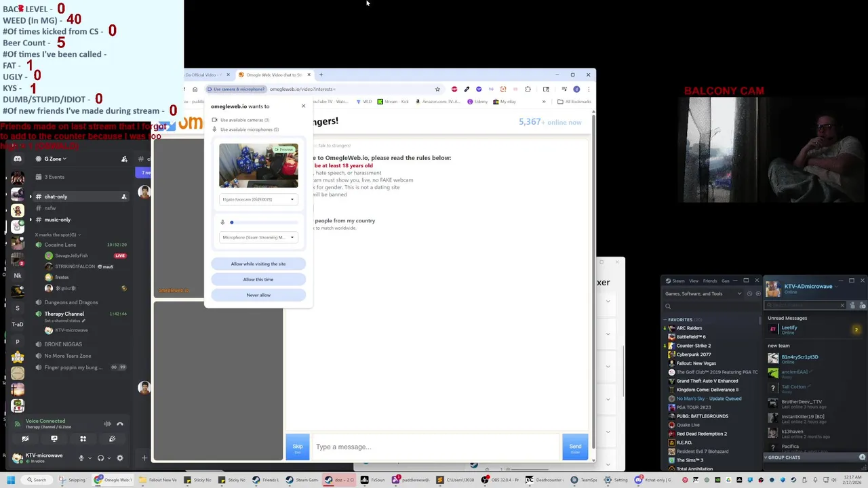Click Steam add a friend icon
The width and height of the screenshot is (868, 488).
coord(862,305)
